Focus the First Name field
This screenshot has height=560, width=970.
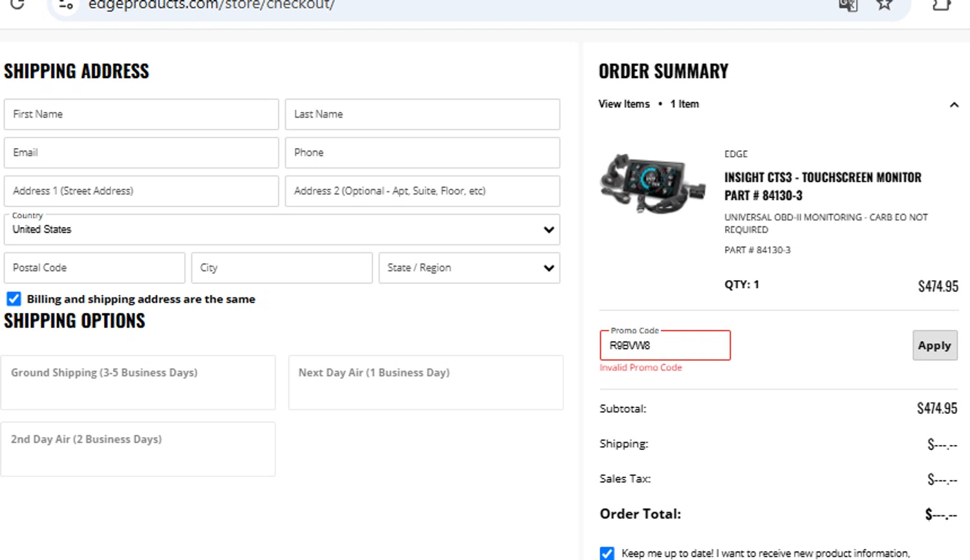(141, 114)
